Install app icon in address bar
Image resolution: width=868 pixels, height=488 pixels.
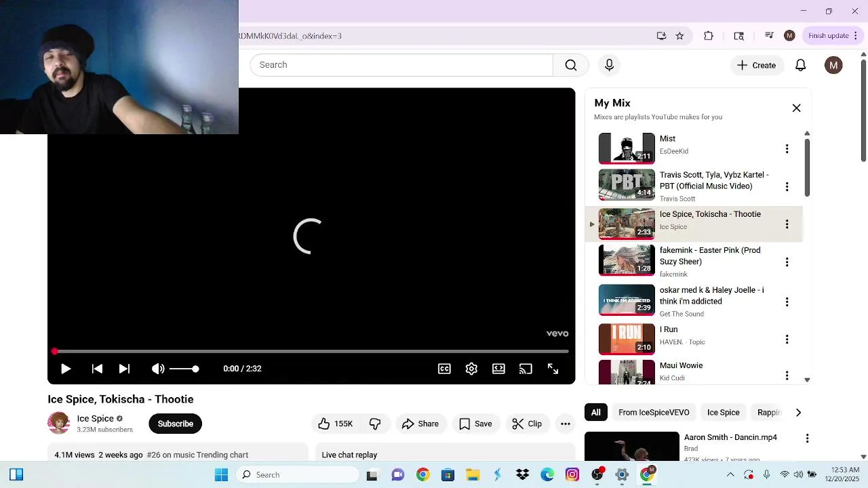(x=661, y=36)
